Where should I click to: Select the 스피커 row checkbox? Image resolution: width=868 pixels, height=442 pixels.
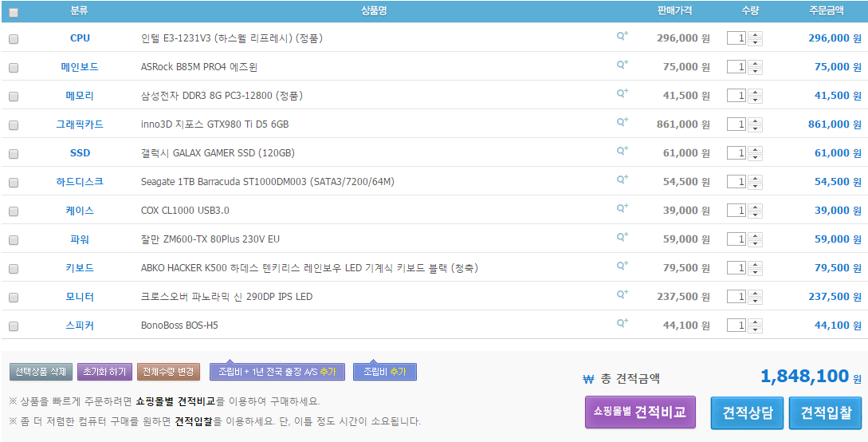coord(14,327)
